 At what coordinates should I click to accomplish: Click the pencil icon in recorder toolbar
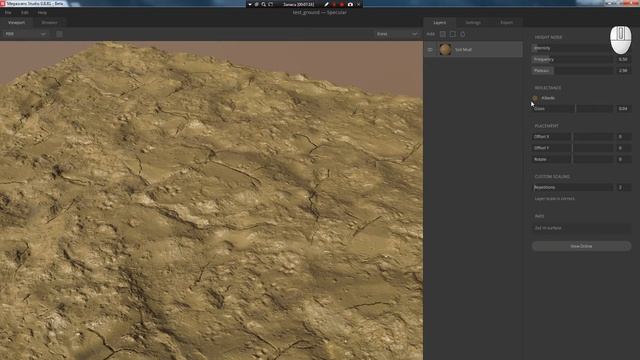(x=326, y=4)
